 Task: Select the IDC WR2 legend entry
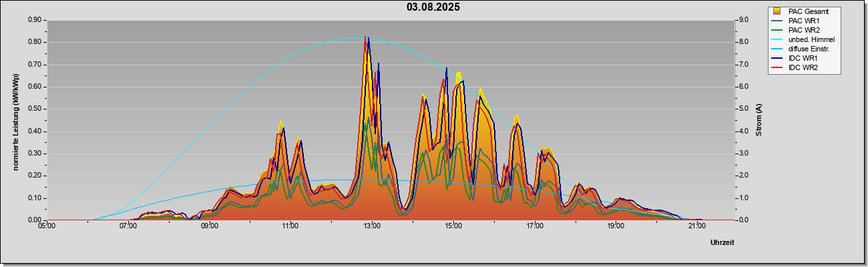pos(794,67)
